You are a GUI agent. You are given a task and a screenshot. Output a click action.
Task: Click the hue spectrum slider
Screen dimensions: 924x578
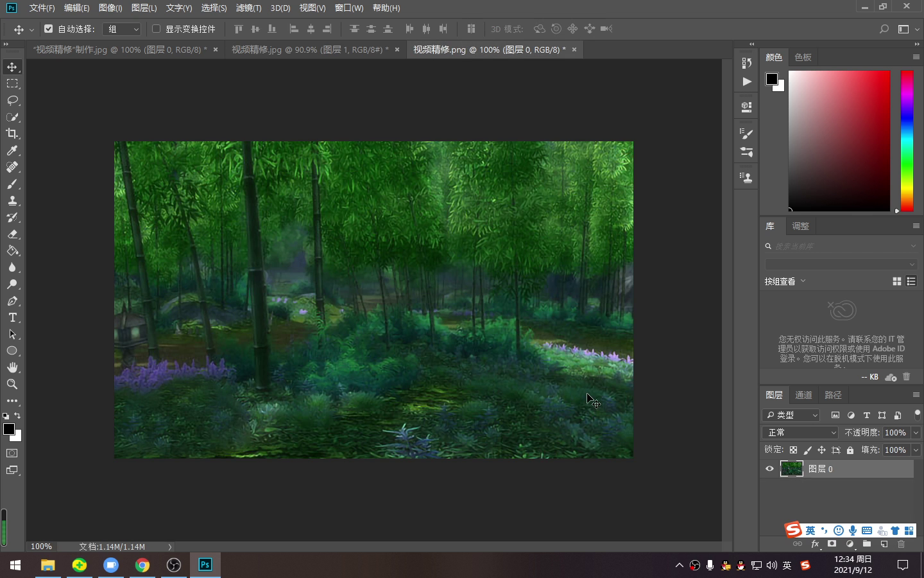point(907,141)
